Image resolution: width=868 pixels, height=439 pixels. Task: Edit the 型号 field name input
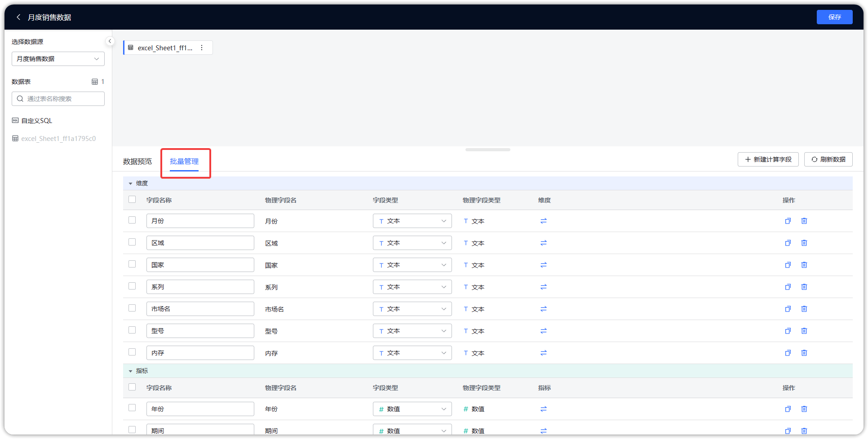(200, 331)
